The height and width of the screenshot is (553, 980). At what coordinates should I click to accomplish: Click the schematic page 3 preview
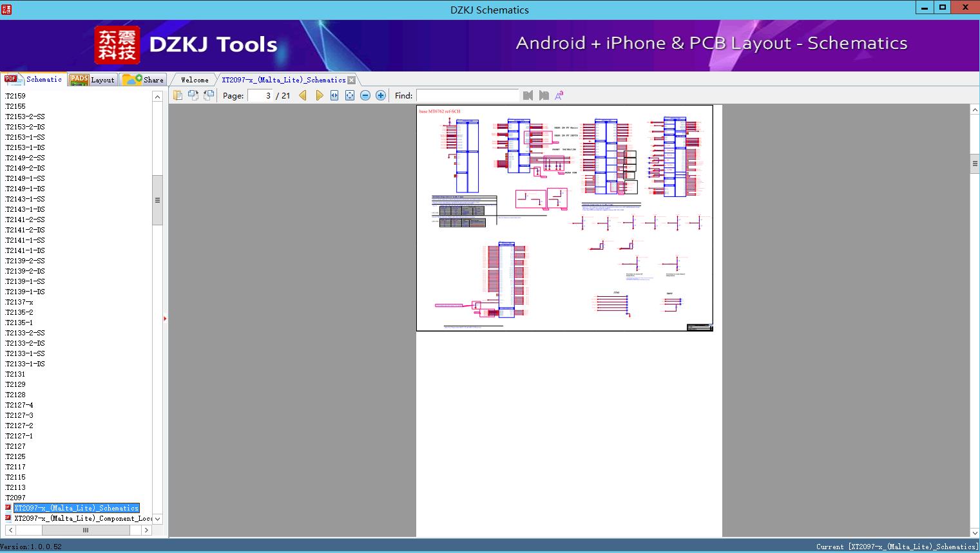point(565,218)
